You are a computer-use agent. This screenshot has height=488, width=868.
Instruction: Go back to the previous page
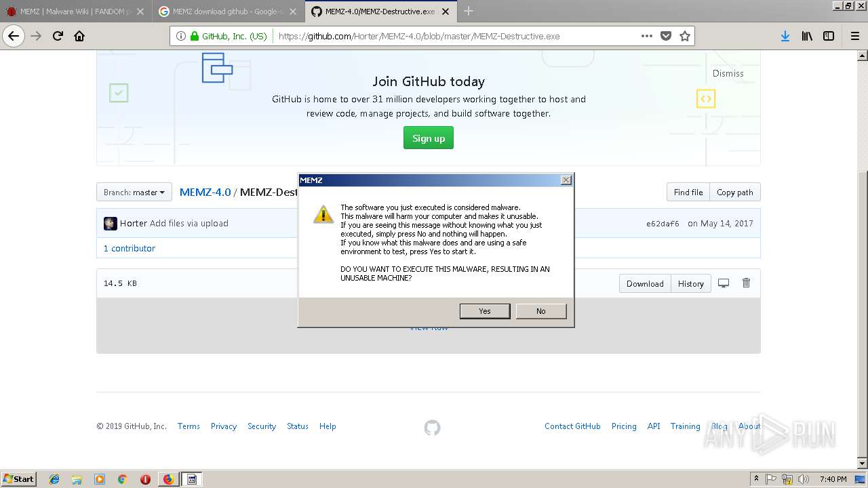click(x=14, y=36)
